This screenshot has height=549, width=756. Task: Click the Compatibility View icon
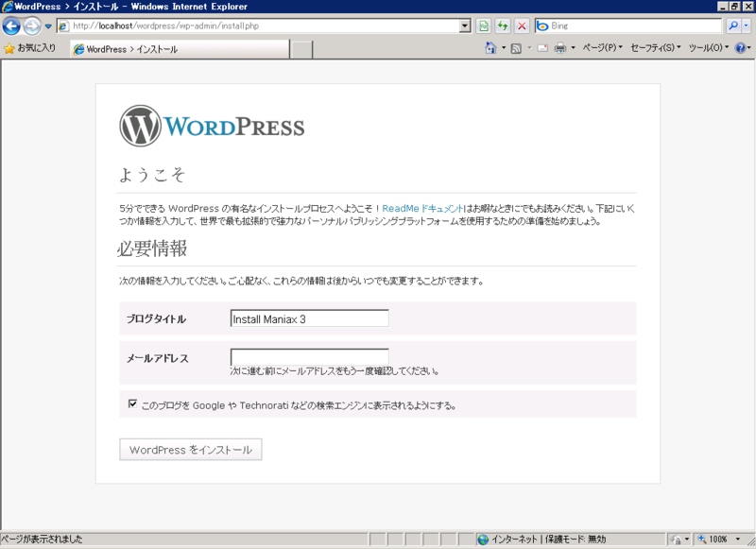point(483,26)
